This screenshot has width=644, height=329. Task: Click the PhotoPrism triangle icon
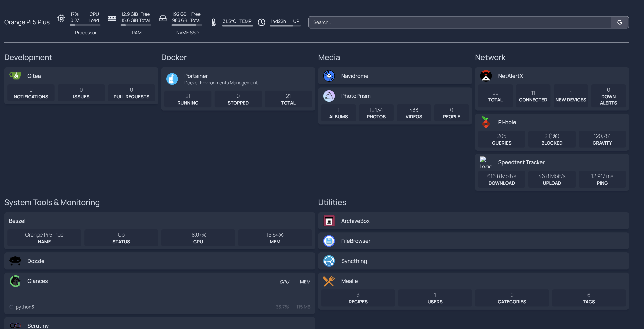click(329, 96)
